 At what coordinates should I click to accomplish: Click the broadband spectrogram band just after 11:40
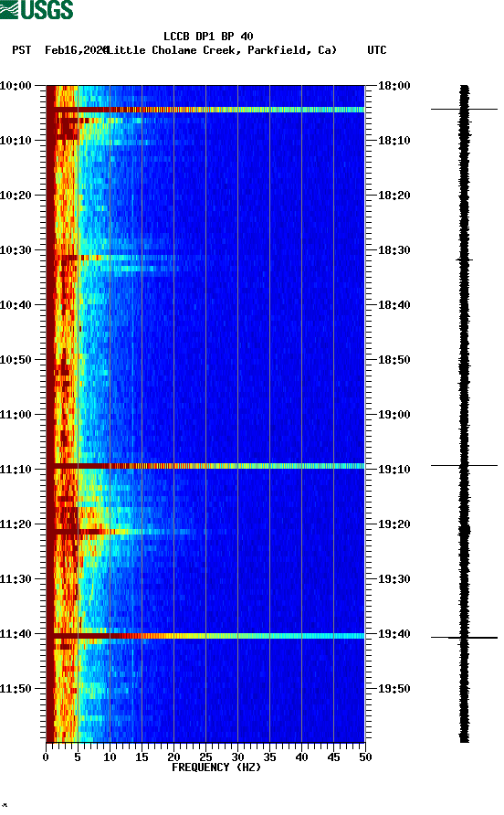[205, 636]
